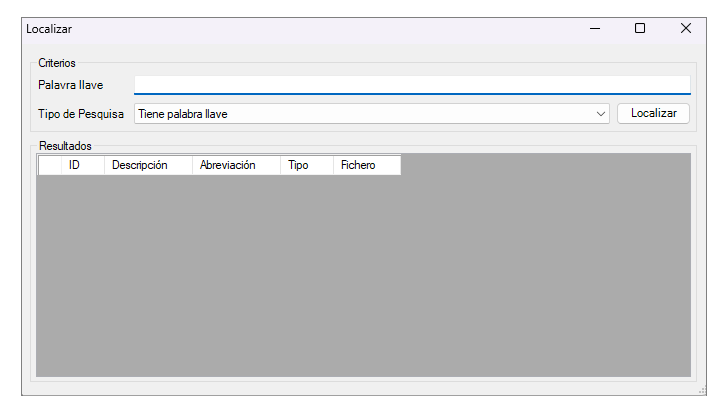Sort results by the ID column header

[x=83, y=165]
